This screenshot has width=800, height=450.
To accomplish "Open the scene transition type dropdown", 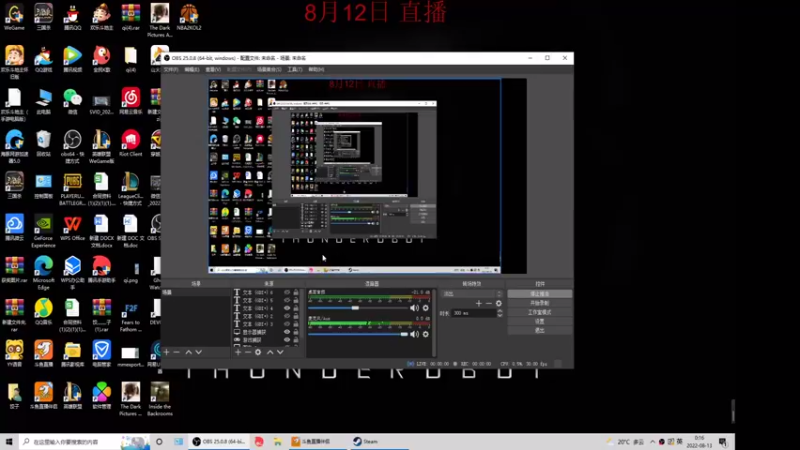I will [472, 294].
